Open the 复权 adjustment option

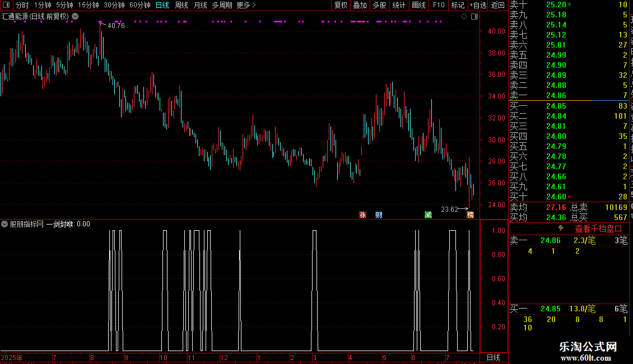(x=341, y=5)
